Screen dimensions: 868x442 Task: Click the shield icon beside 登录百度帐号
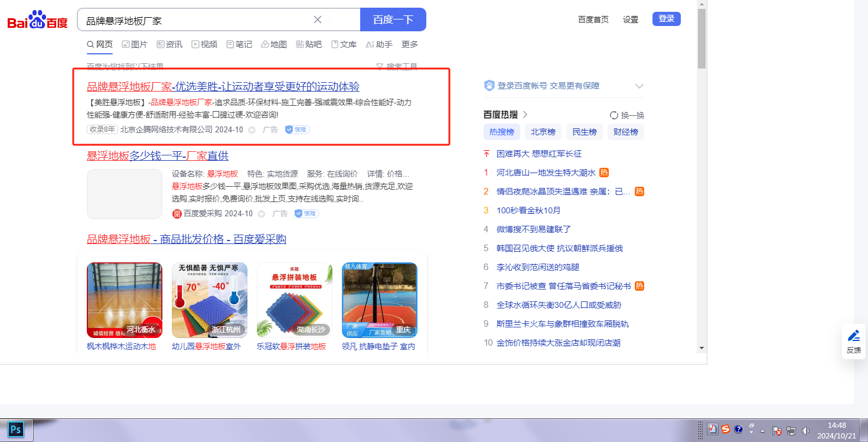tap(489, 86)
